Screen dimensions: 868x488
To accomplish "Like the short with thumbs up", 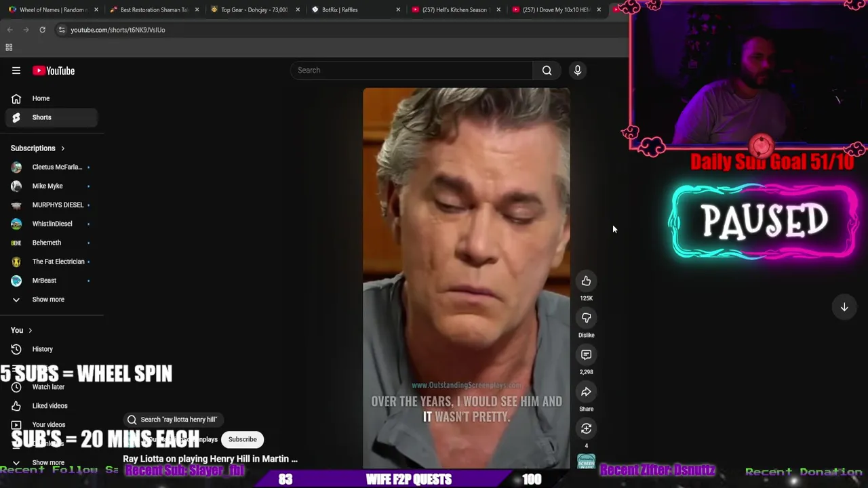I will click(586, 281).
